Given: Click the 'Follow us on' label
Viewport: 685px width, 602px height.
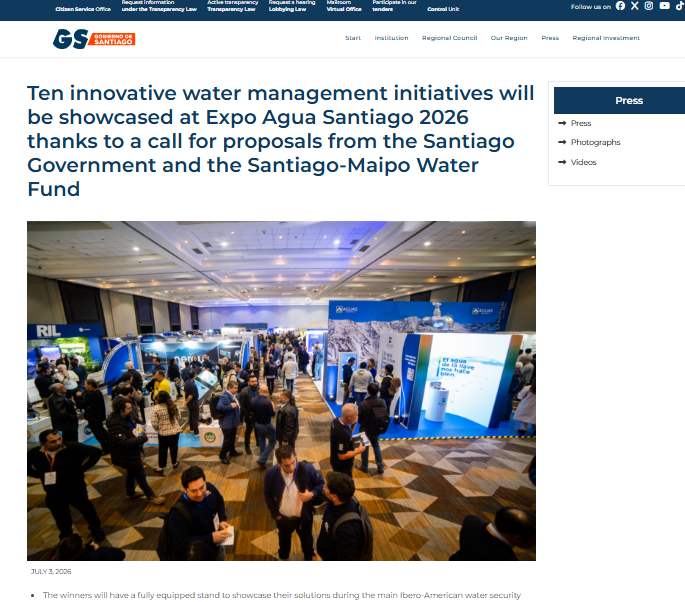Looking at the screenshot, I should pyautogui.click(x=591, y=7).
